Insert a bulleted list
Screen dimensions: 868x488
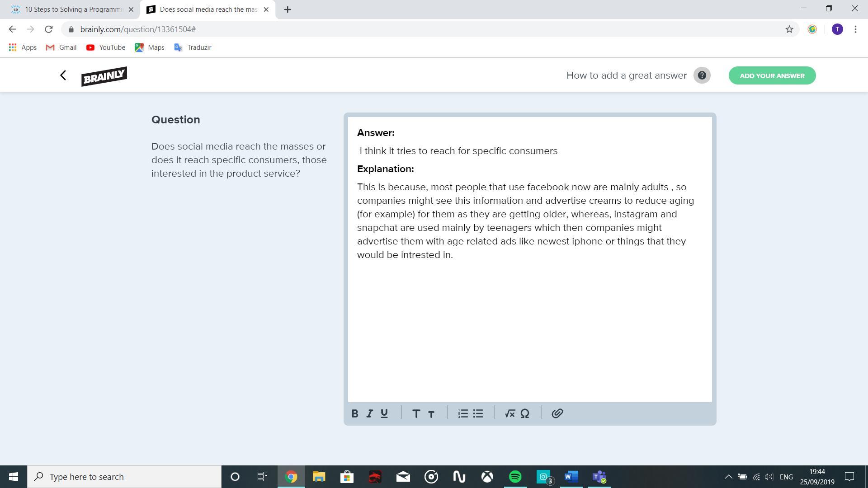click(x=478, y=413)
